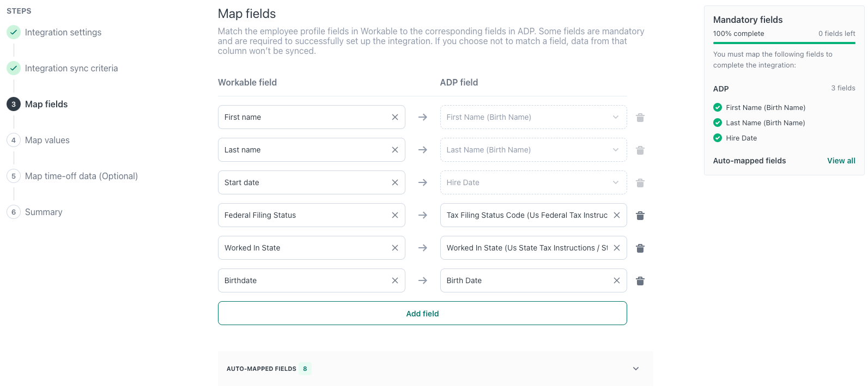Click green check next to Hire Date mandatory field
The width and height of the screenshot is (868, 391).
(718, 138)
